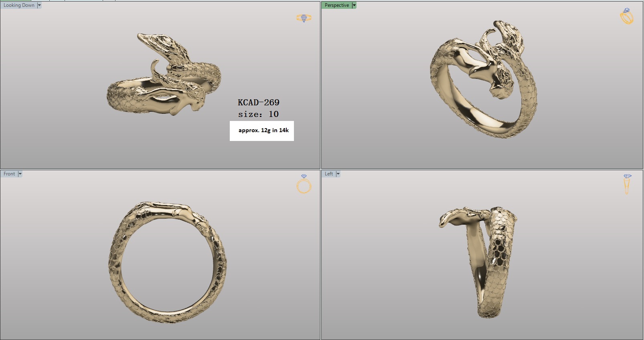Open the Perspective viewport dropdown arrow
The height and width of the screenshot is (340, 644).
(x=354, y=5)
